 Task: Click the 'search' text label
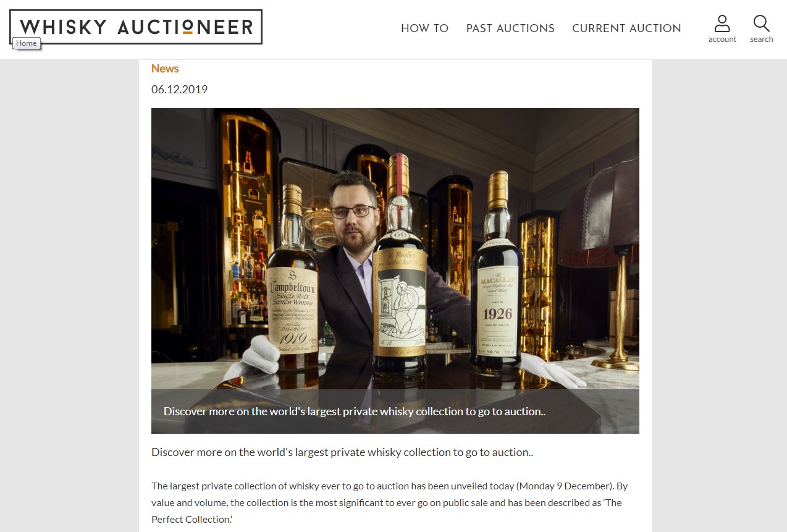762,40
